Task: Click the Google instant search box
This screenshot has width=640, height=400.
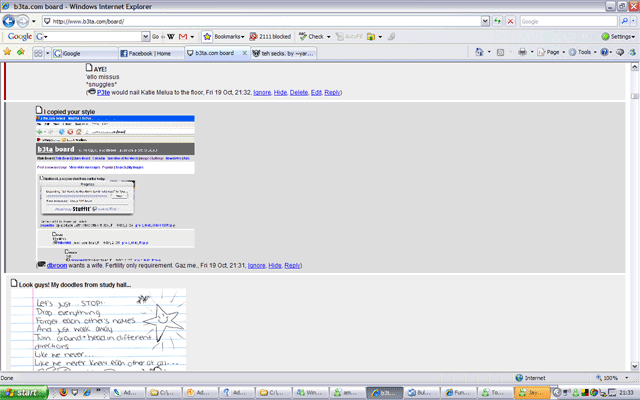Action: click(x=568, y=21)
